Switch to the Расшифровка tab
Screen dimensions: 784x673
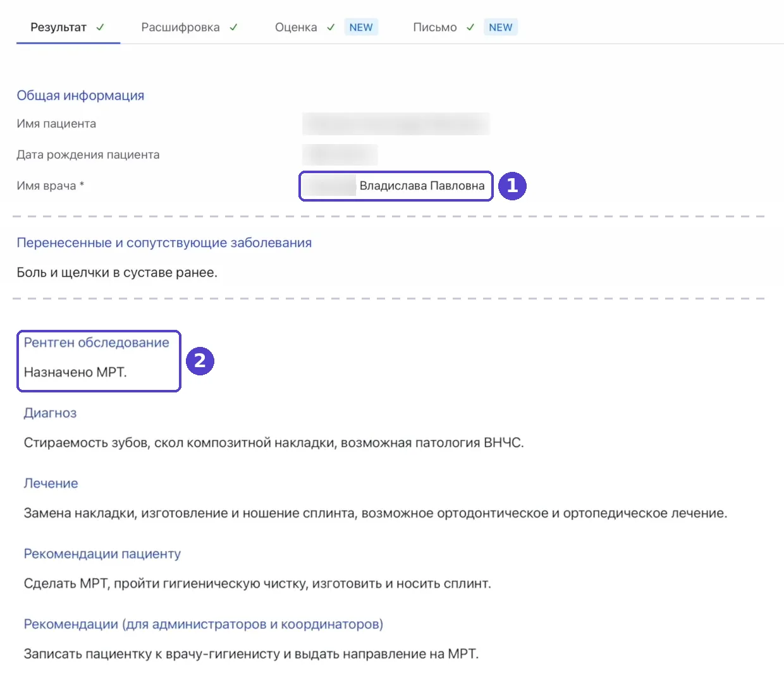[180, 27]
